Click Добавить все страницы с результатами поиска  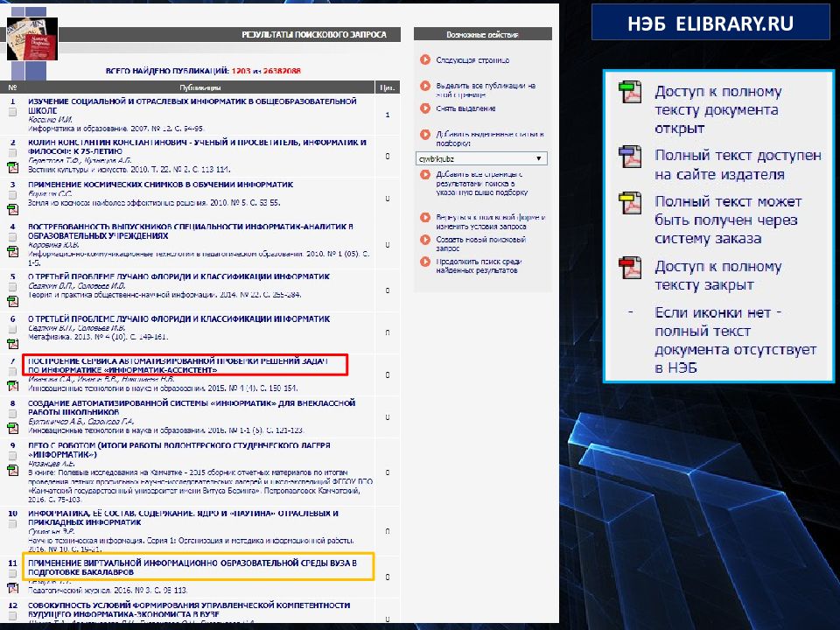[482, 183]
